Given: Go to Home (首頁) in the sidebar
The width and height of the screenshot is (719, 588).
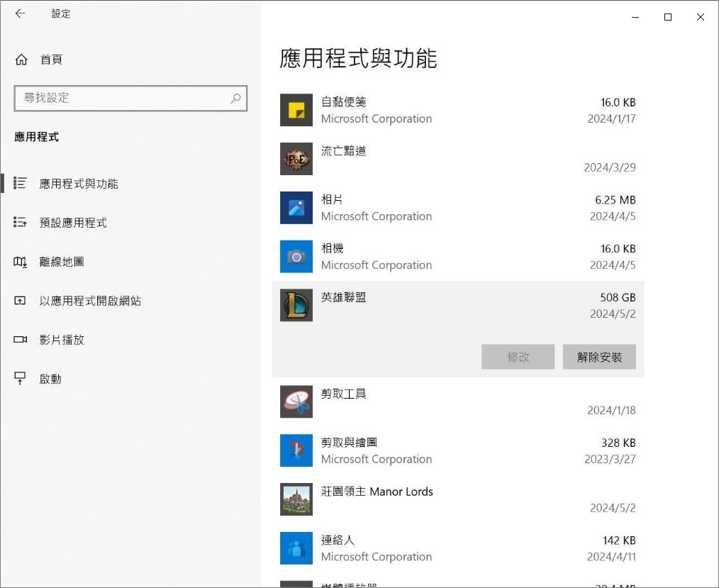Looking at the screenshot, I should point(51,60).
